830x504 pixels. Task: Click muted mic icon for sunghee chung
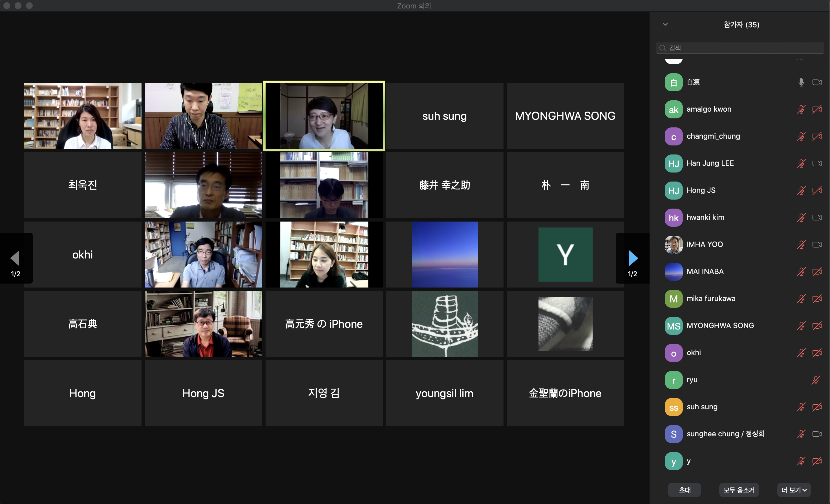pyautogui.click(x=801, y=434)
